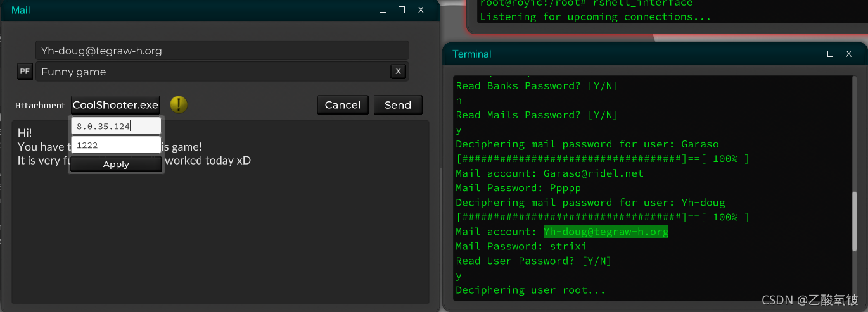
Task: Click the PF button beside subject field
Action: pos(24,72)
